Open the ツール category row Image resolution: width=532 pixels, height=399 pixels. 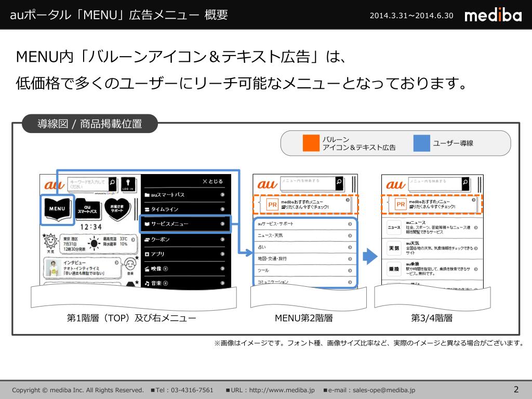(305, 270)
